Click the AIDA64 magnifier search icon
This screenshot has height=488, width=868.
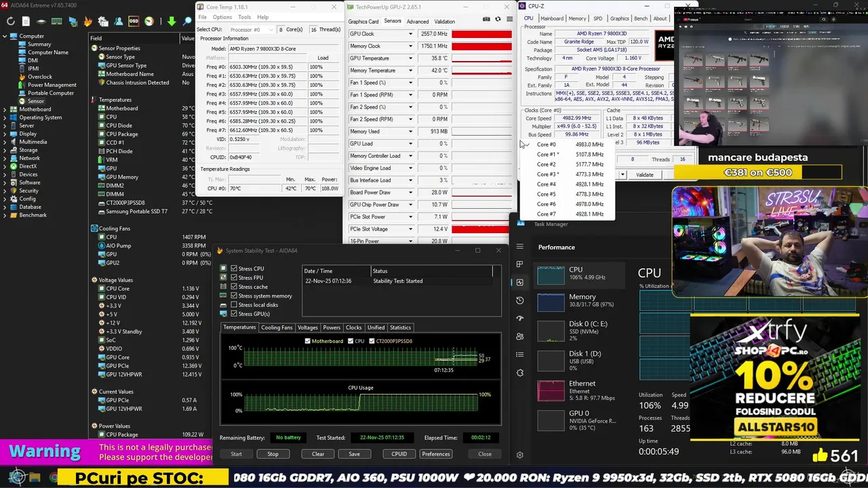coord(187,21)
